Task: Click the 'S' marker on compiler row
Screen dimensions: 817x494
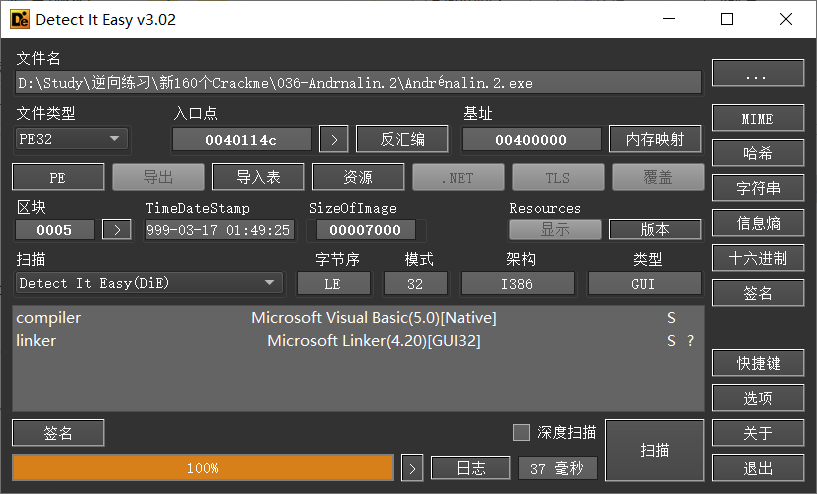Action: tap(671, 318)
